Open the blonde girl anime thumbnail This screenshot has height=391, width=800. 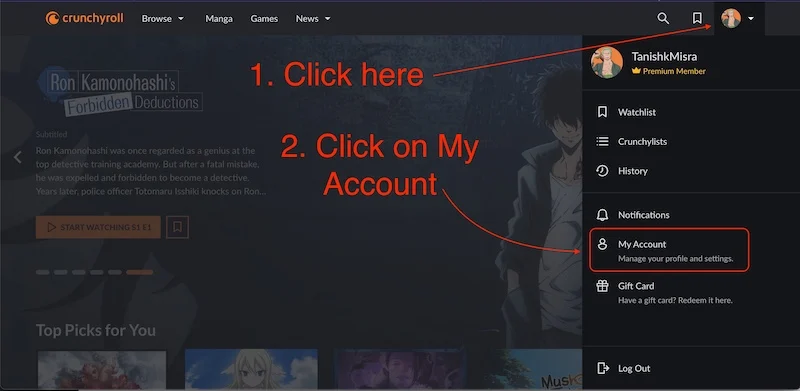[251, 369]
